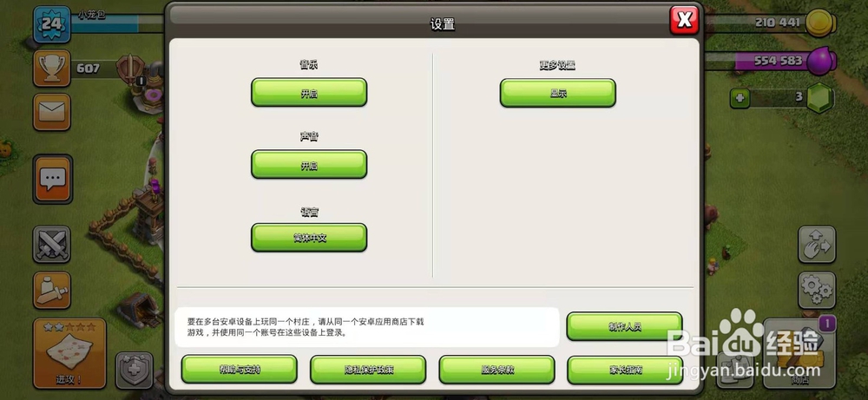Click the village layout edit hand icon

(x=817, y=244)
